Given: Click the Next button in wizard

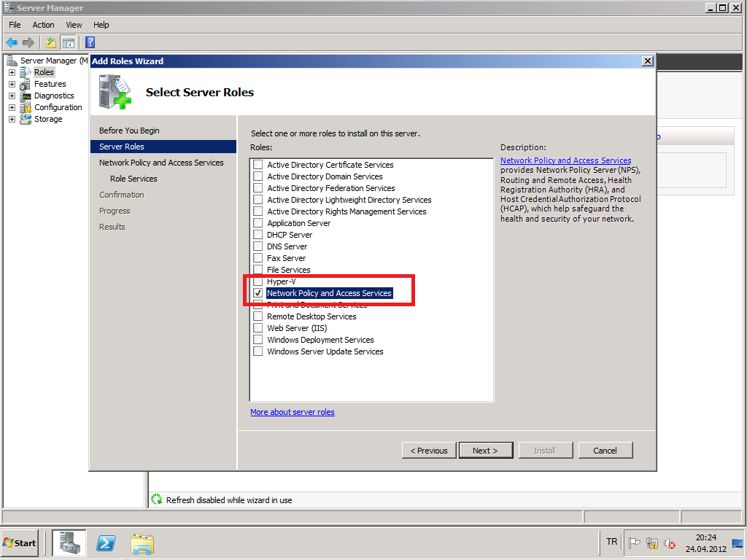Looking at the screenshot, I should (x=485, y=451).
